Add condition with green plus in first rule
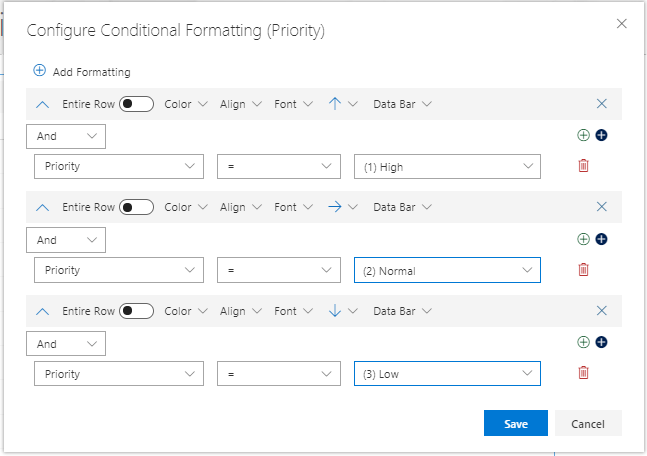Viewport: 647px width, 456px height. click(583, 135)
